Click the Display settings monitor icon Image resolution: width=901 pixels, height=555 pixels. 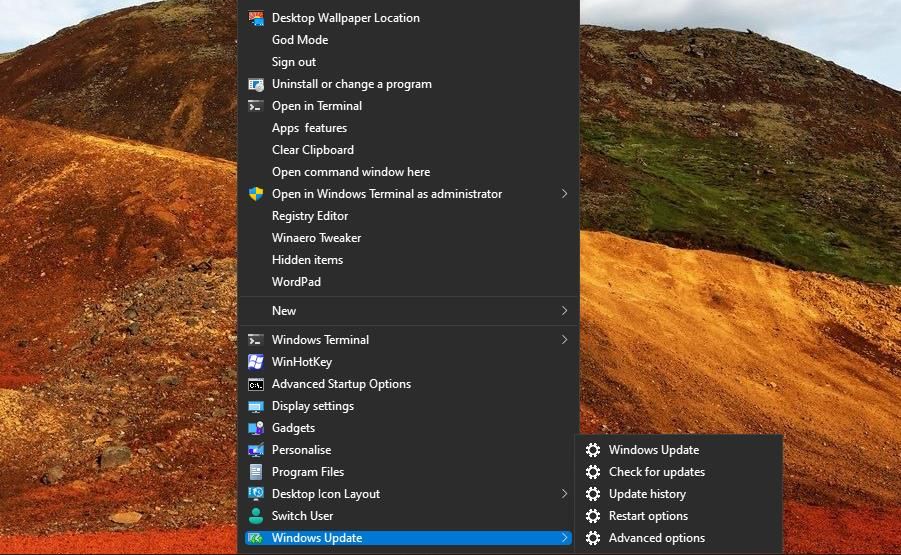[256, 406]
